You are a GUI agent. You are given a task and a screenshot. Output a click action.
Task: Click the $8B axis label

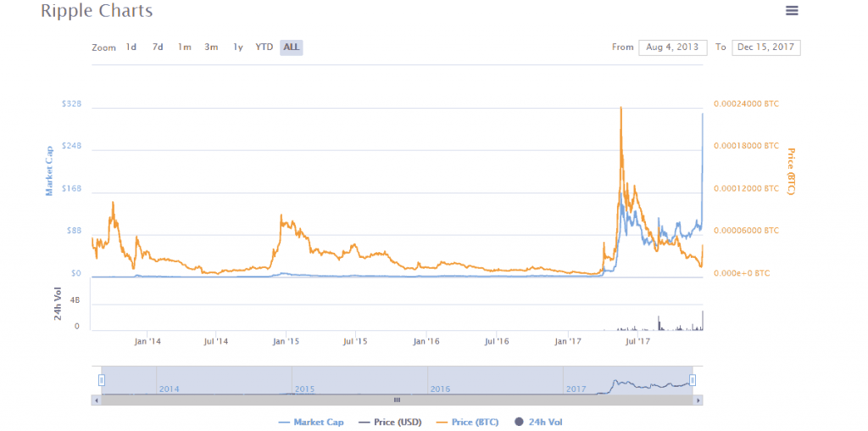point(75,231)
